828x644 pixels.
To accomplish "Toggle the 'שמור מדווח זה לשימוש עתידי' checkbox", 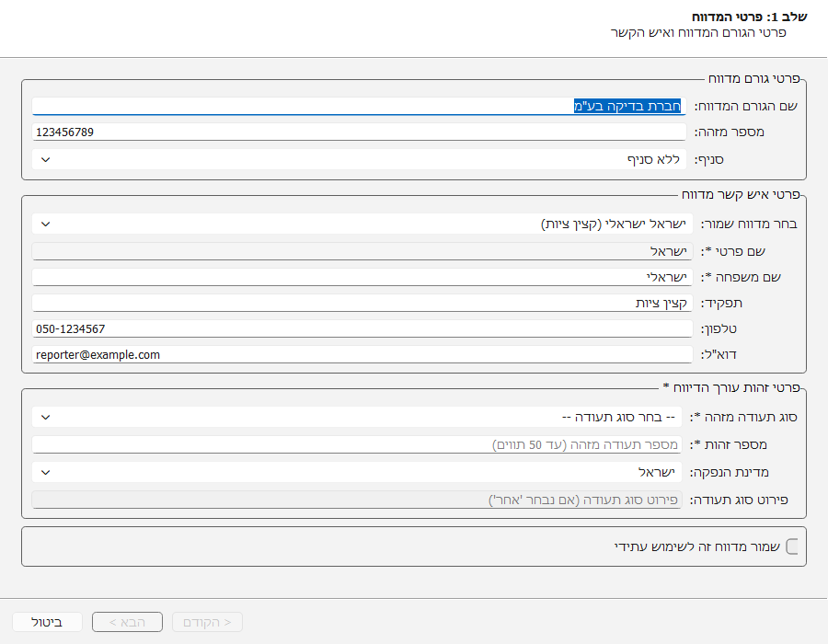I will tap(791, 546).
